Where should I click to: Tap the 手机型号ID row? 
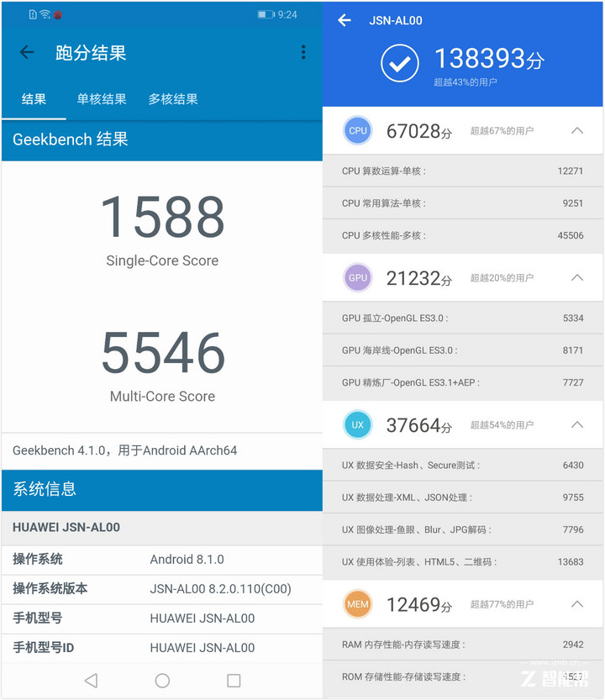click(x=162, y=648)
